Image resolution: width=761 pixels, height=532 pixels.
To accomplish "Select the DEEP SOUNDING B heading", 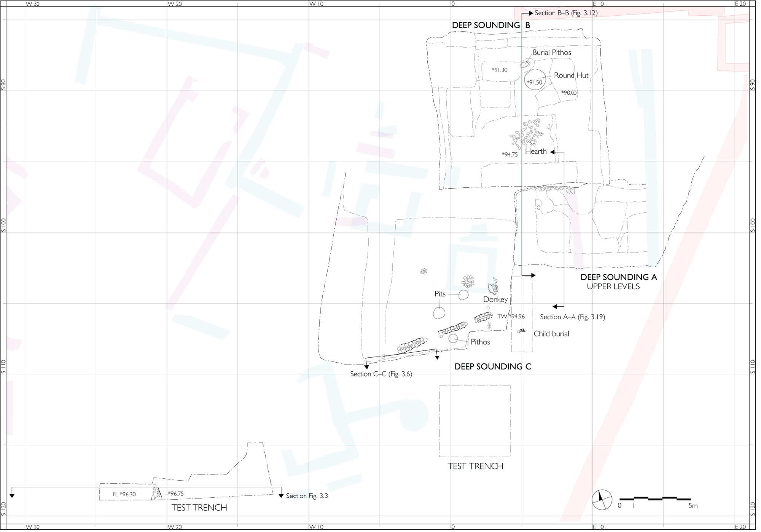I will point(491,25).
